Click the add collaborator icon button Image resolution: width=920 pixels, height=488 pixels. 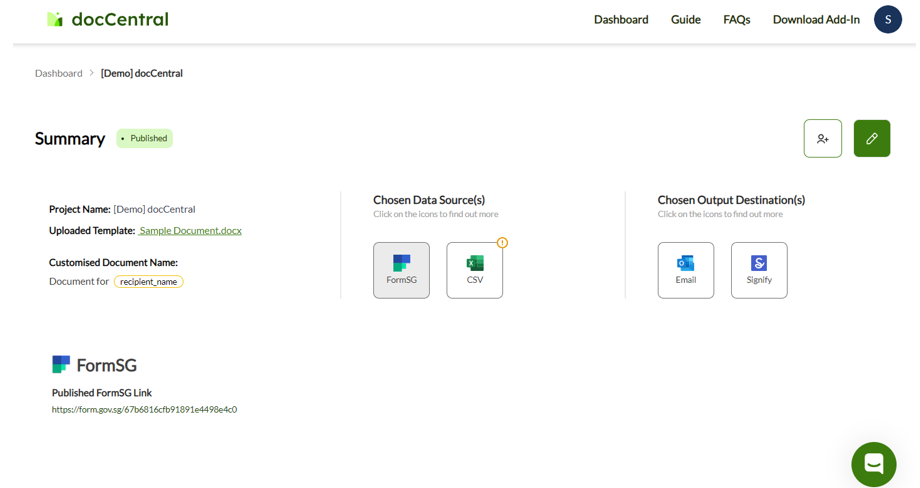click(x=822, y=139)
